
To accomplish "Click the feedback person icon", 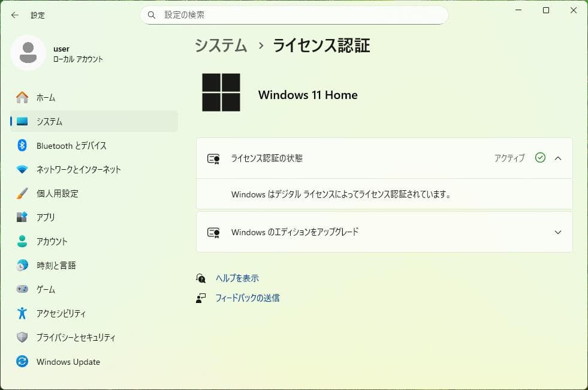I will pos(201,298).
